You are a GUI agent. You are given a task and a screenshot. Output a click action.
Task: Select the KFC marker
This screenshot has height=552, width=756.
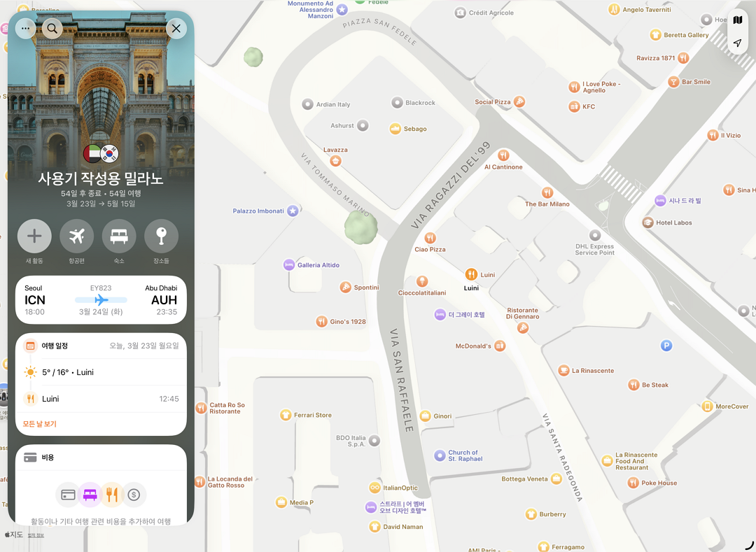574,106
